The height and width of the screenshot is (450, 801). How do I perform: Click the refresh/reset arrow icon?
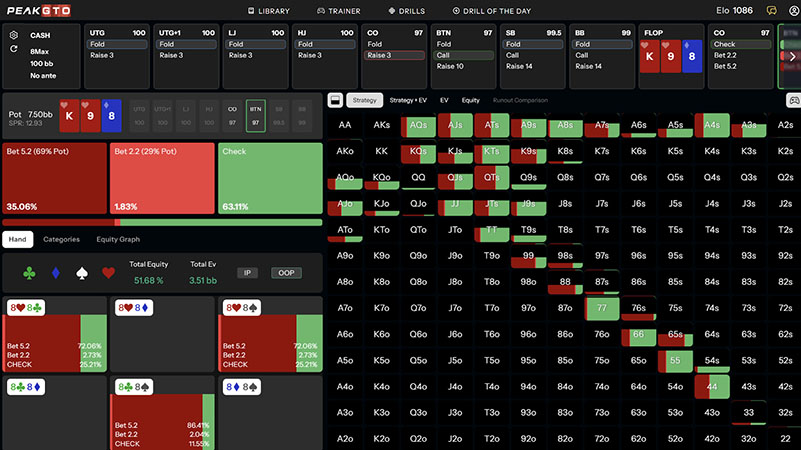[14, 48]
